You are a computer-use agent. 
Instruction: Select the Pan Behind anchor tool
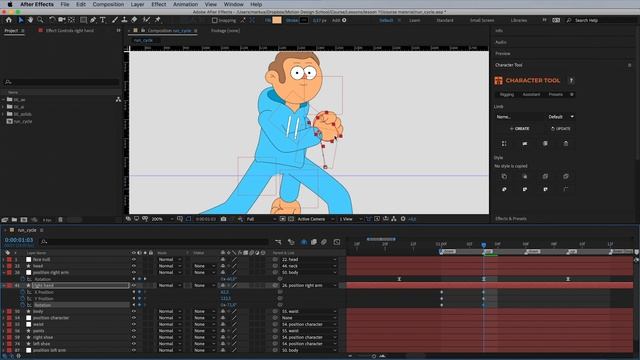[71, 20]
